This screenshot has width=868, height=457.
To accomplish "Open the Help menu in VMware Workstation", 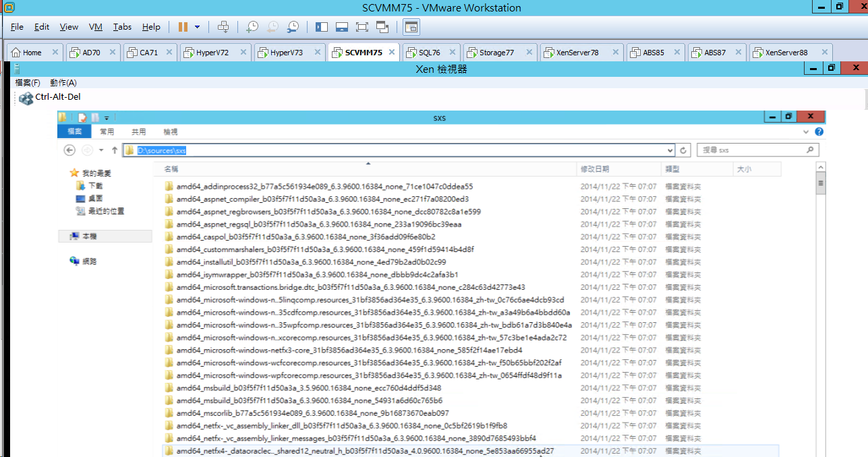I will coord(151,27).
